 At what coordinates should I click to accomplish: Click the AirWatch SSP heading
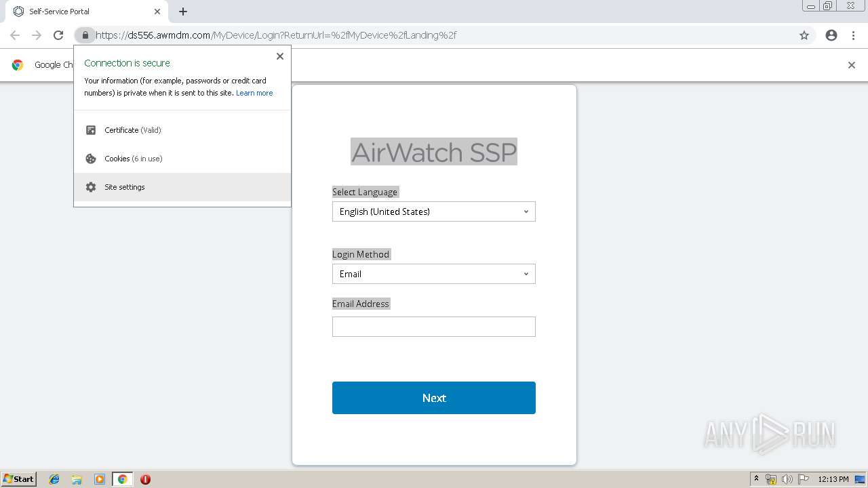coord(434,152)
